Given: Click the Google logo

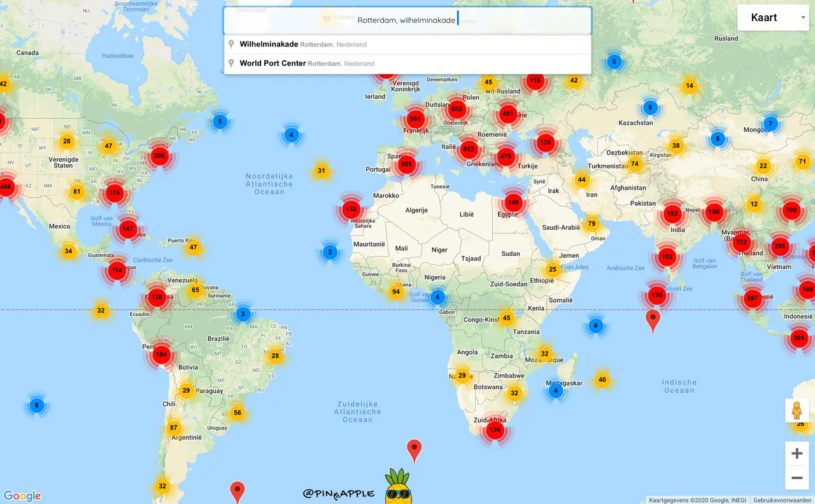Looking at the screenshot, I should point(22,496).
